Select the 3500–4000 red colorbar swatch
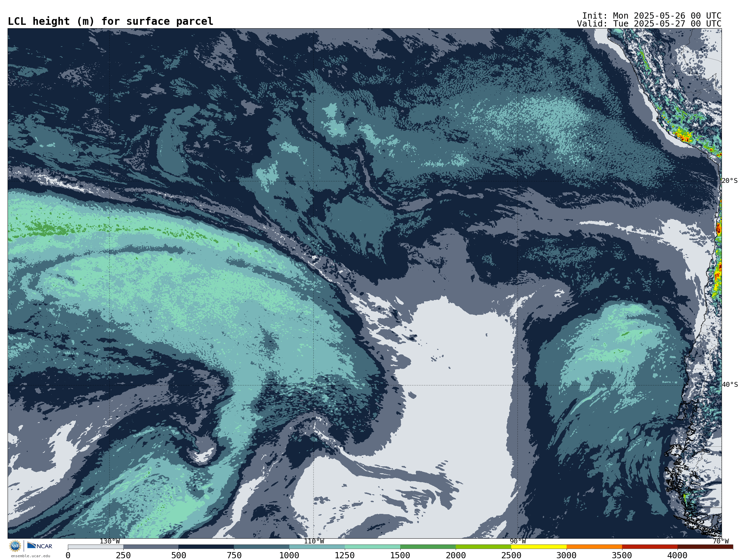744x560 pixels. tap(650, 547)
